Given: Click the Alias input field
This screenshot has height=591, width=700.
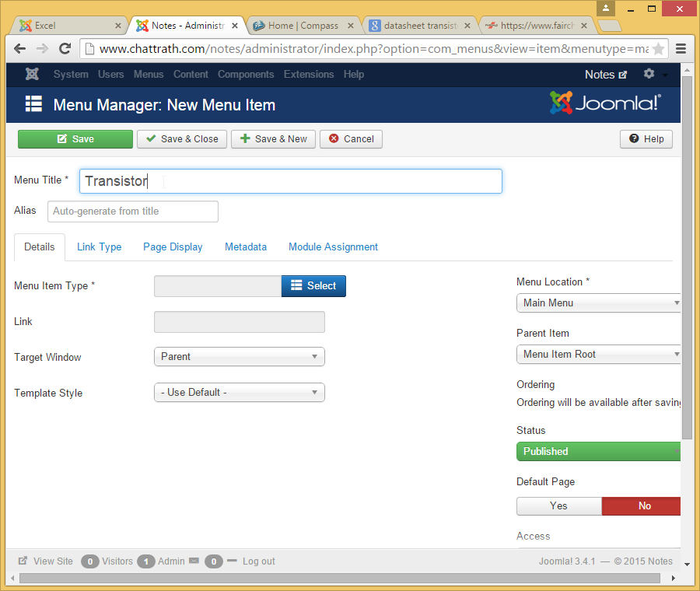Looking at the screenshot, I should pos(133,211).
